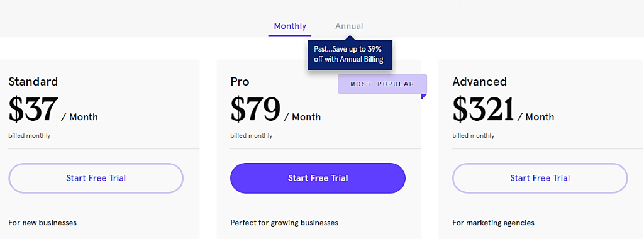Select the Standard plan heading
This screenshot has height=239, width=644.
[33, 81]
